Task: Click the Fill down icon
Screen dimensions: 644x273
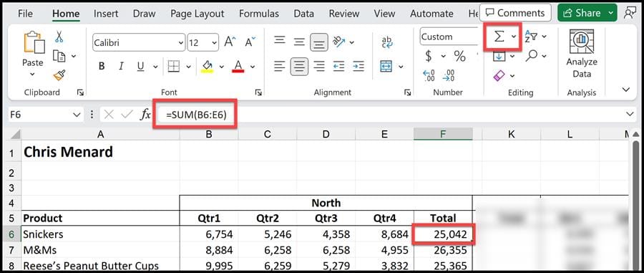Action: (499, 56)
